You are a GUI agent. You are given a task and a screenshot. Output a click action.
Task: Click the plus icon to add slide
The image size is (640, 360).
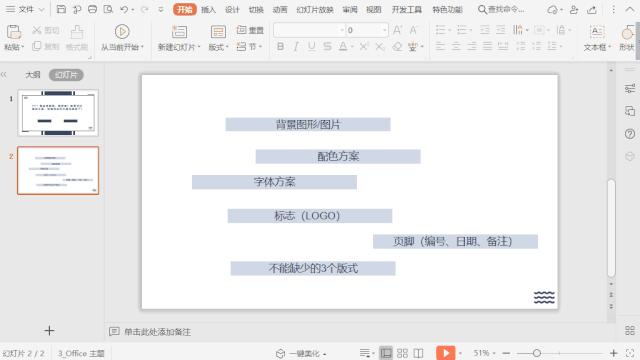(49, 331)
